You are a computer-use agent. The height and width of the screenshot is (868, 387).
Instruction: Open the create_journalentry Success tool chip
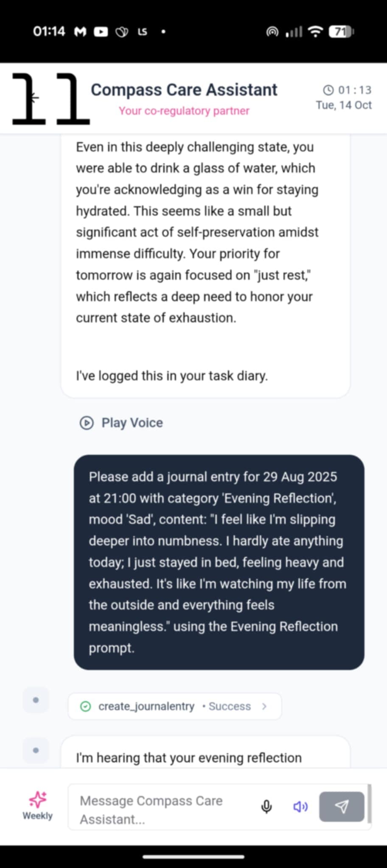(174, 706)
